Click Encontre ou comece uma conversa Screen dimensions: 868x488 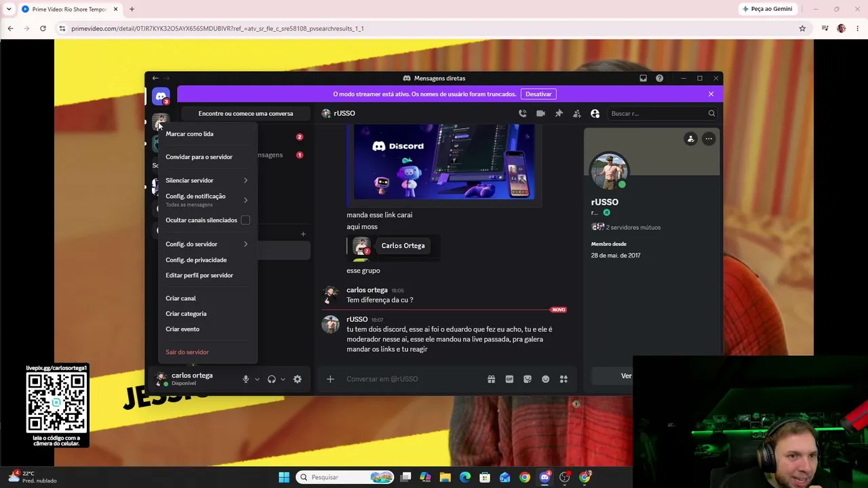point(245,113)
